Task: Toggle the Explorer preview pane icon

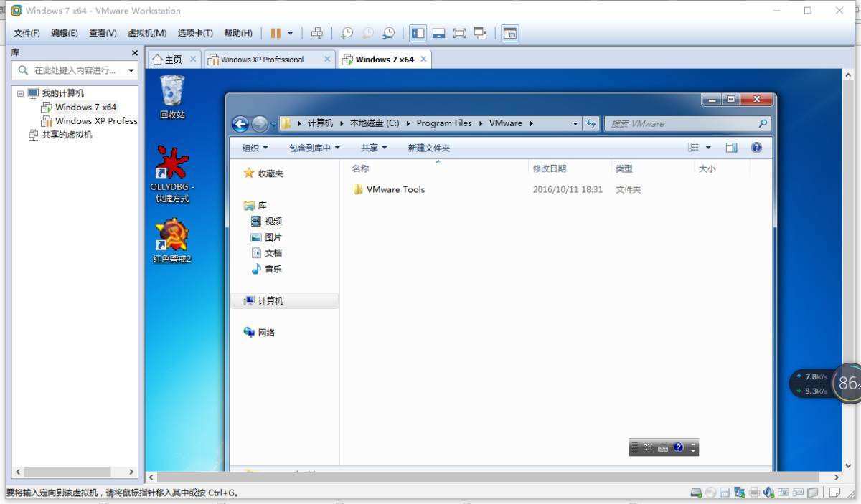Action: click(732, 148)
